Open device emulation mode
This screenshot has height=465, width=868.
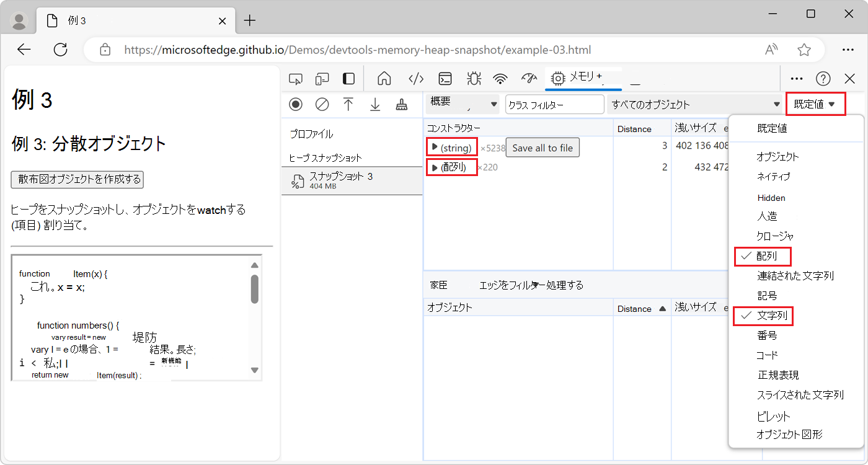[322, 79]
